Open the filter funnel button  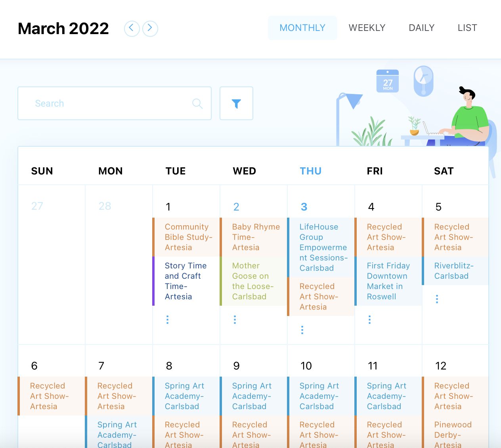pos(236,103)
